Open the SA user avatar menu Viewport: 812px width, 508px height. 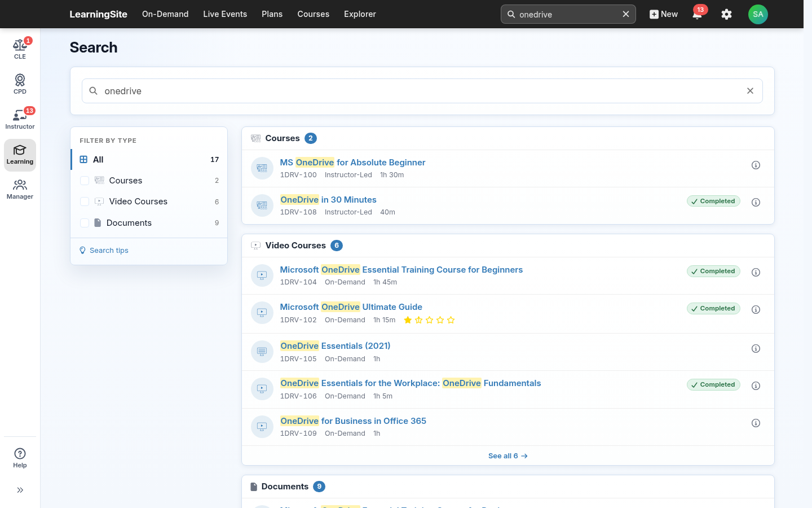click(x=758, y=14)
